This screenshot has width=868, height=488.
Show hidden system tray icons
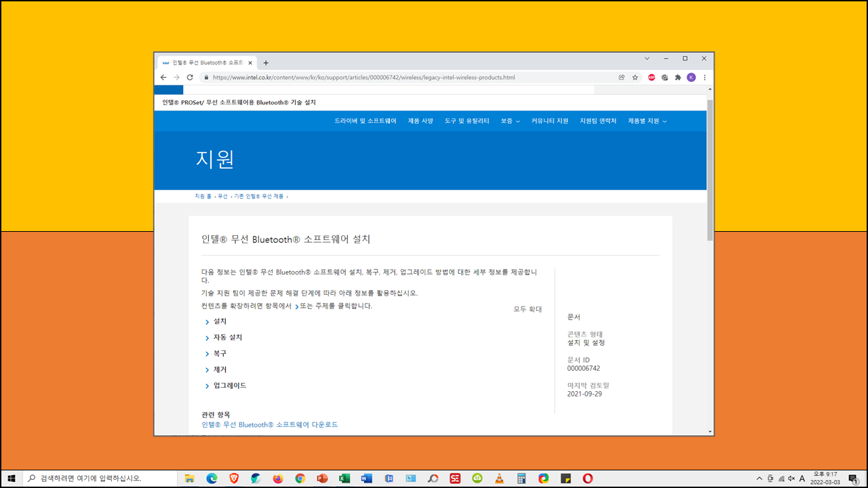(x=759, y=479)
